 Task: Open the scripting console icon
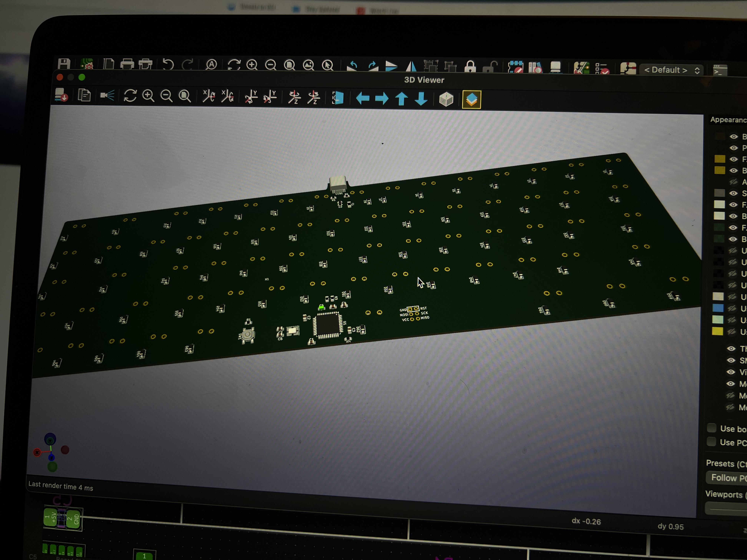[x=720, y=71]
